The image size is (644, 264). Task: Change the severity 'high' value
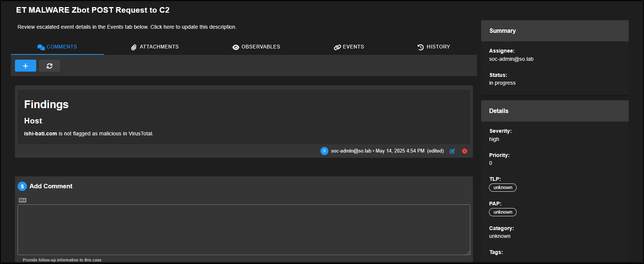pos(494,139)
